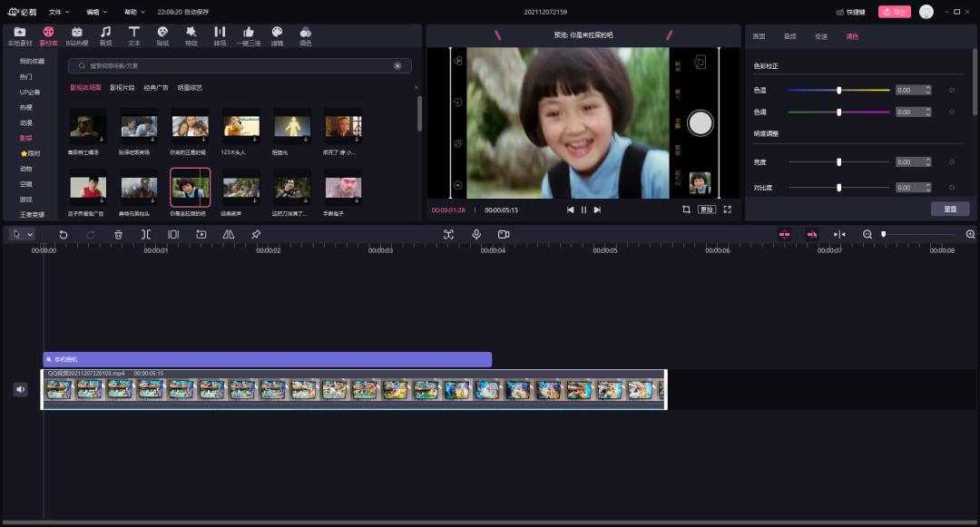
Task: Open the 音频 music library icon
Action: point(105,35)
